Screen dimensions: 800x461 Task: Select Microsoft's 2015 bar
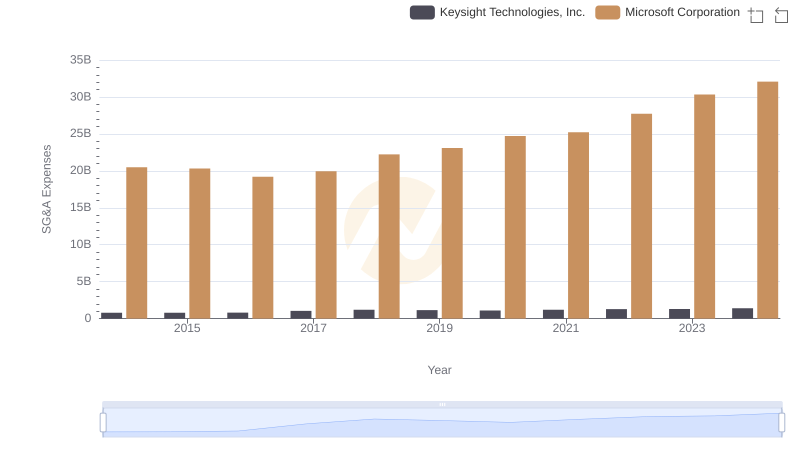click(199, 243)
